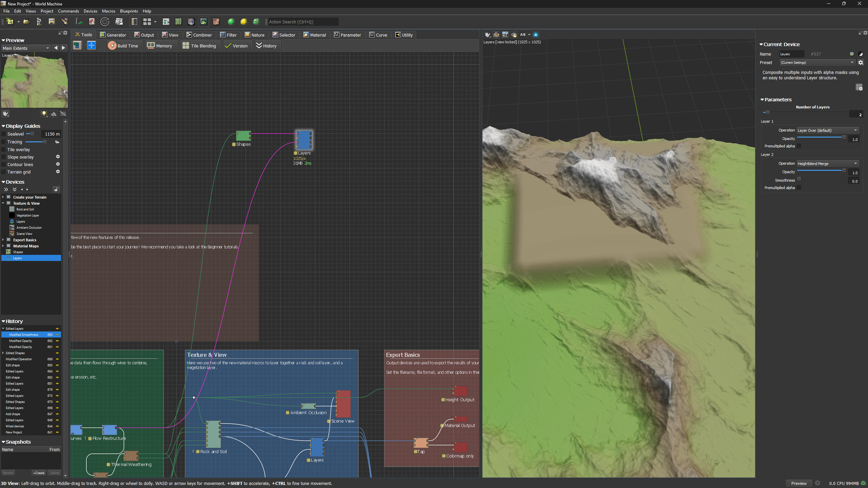Screen dimensions: 868x488
Task: Click the lock icon in Devices panel
Action: pos(56,189)
